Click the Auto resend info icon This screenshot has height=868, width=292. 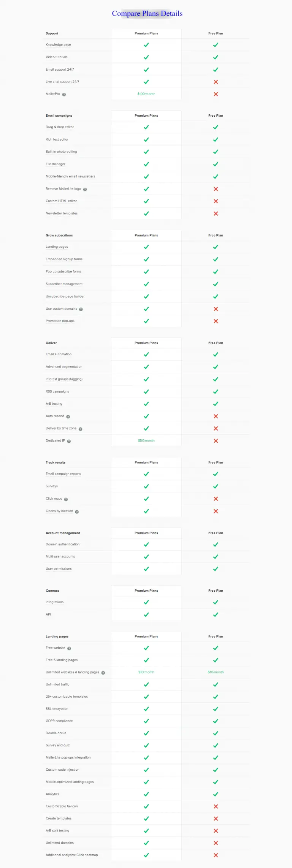[x=68, y=417]
